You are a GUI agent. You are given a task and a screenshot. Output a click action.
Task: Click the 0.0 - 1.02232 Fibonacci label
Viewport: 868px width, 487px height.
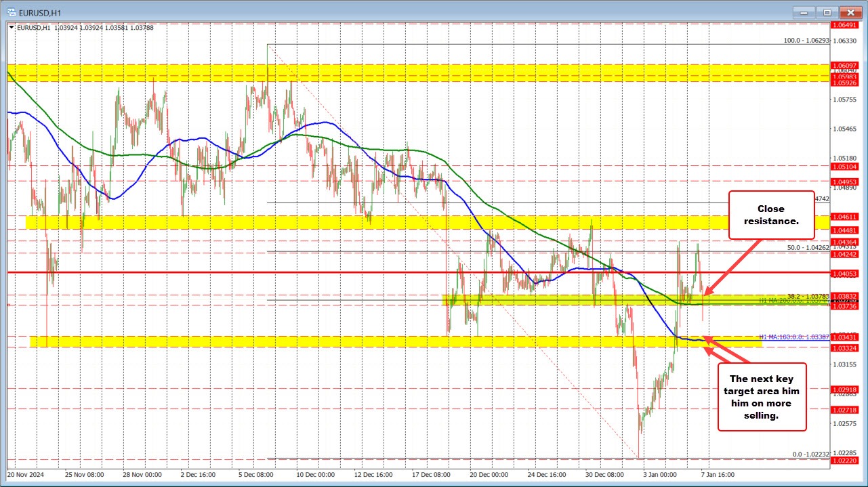point(810,454)
